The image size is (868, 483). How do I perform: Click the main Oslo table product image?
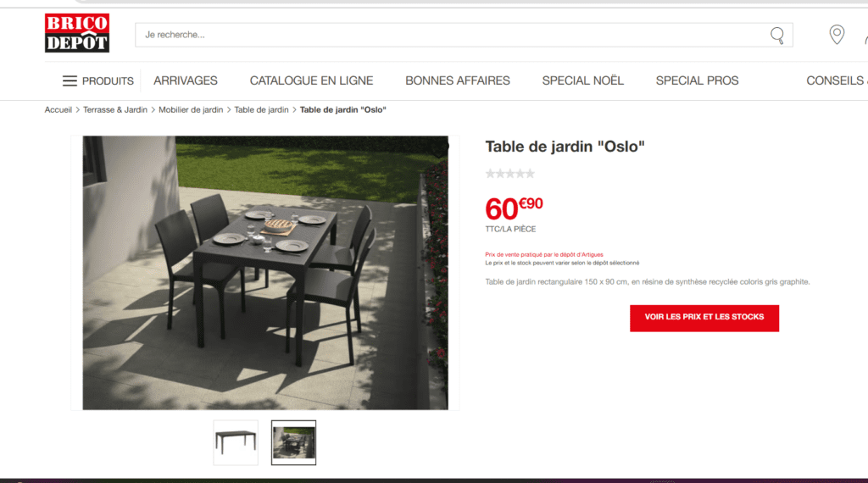(x=265, y=273)
